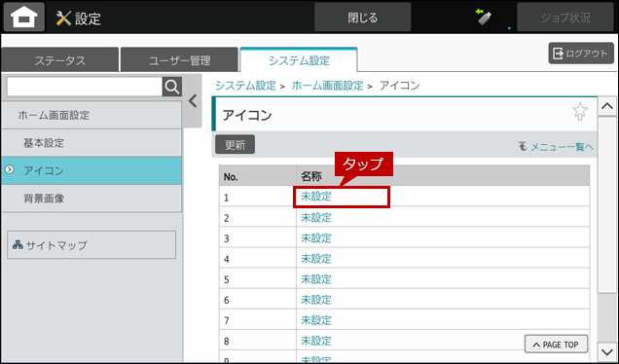Add this page to favorites with the star
619x364 pixels.
(580, 112)
